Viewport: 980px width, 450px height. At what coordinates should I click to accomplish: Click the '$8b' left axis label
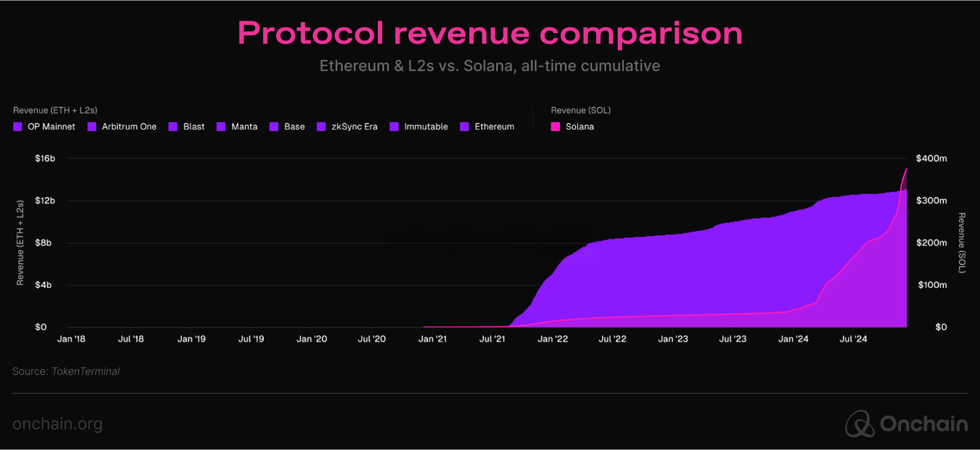43,243
